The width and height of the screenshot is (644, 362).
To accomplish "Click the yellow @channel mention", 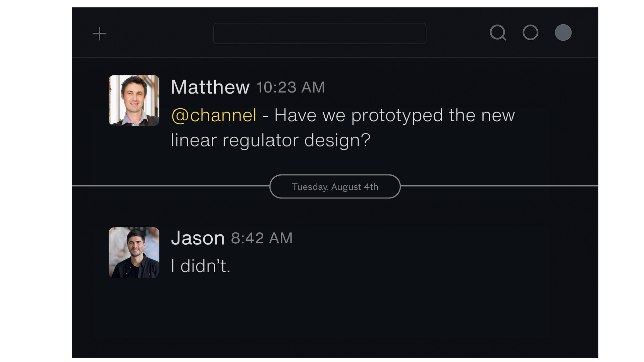I will pos(214,115).
